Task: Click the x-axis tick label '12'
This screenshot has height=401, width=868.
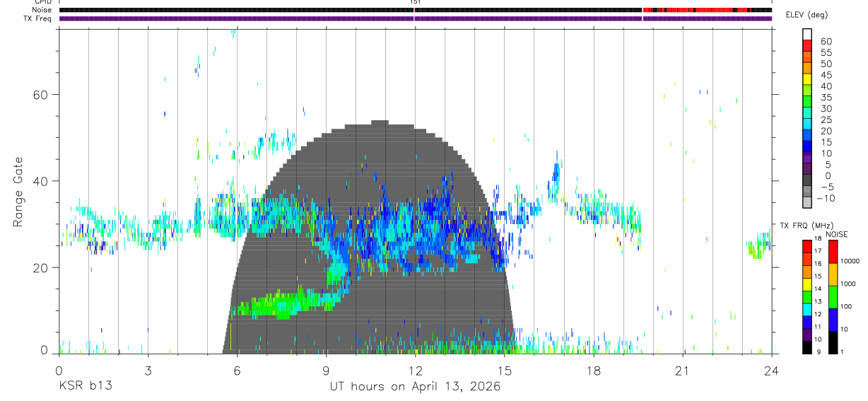Action: click(415, 370)
